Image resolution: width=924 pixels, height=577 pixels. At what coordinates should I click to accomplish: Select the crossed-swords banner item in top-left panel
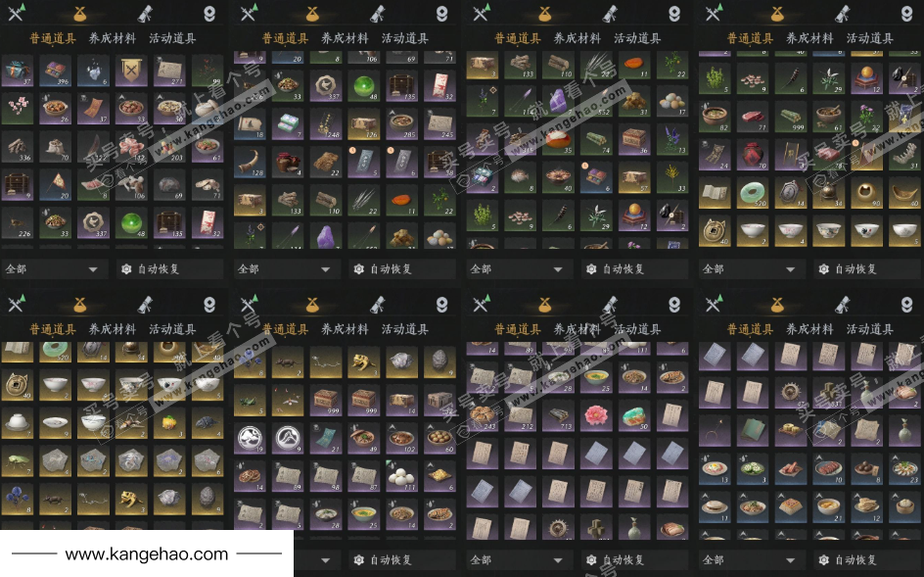tap(131, 71)
